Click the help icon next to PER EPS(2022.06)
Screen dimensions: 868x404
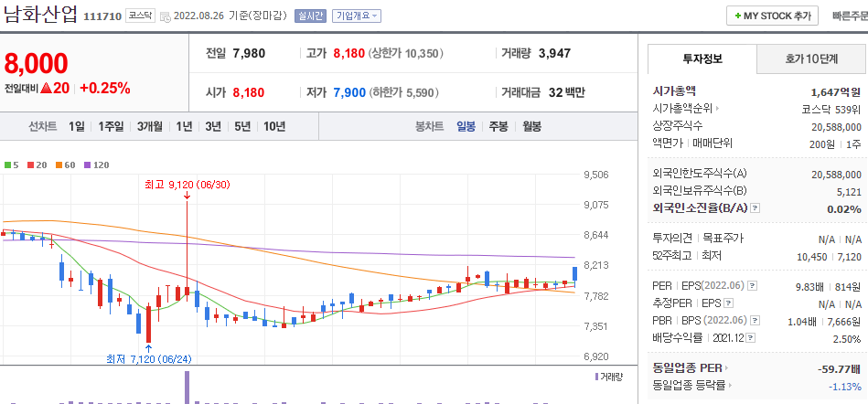tap(751, 286)
